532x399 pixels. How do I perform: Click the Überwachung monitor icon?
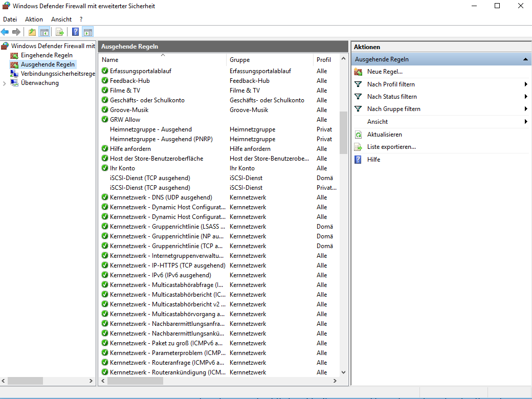coord(14,83)
